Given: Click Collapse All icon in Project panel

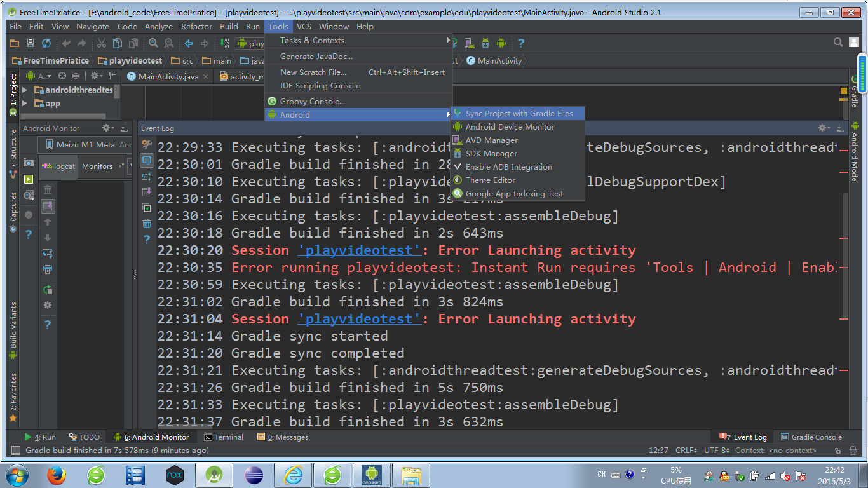Looking at the screenshot, I should coord(76,76).
